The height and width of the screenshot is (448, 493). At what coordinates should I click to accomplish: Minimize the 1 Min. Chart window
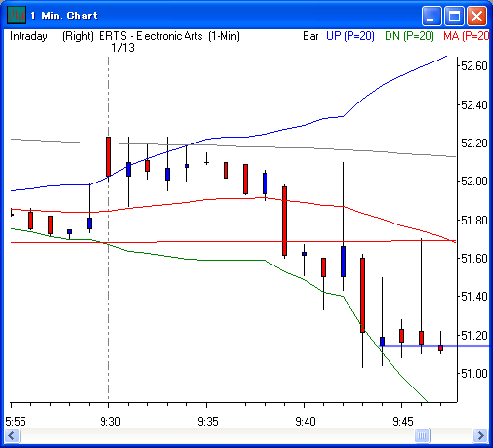(x=431, y=16)
